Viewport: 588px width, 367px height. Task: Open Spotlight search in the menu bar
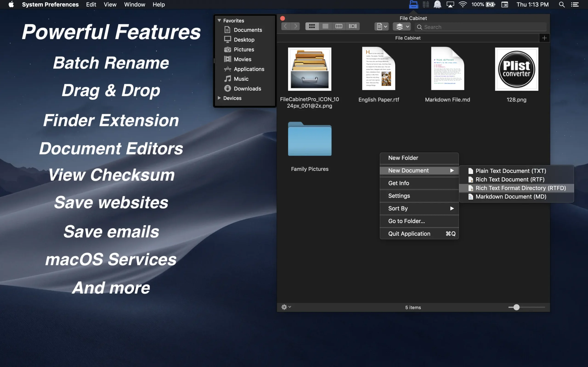click(x=562, y=5)
